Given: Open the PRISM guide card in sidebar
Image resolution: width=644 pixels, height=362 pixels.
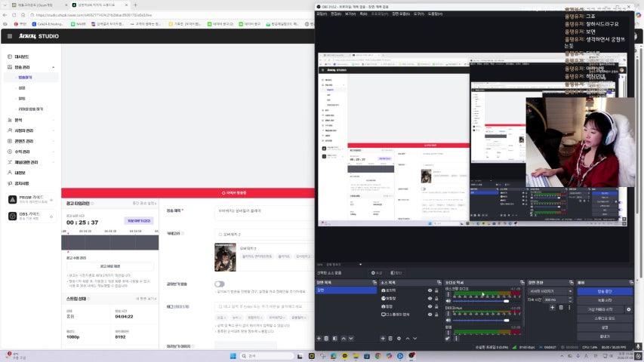Looking at the screenshot, I should [x=31, y=199].
